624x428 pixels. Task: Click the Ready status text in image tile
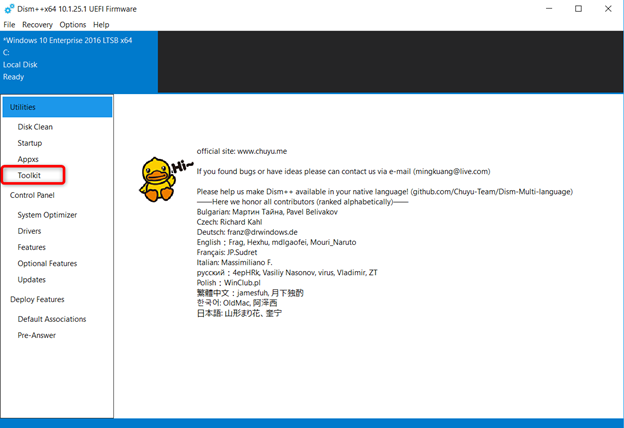[x=14, y=77]
